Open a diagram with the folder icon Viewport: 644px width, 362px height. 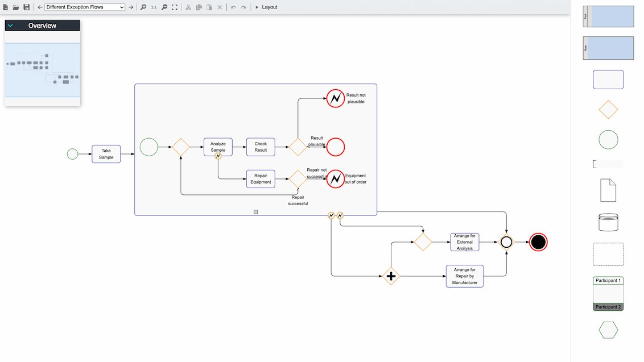click(x=15, y=7)
